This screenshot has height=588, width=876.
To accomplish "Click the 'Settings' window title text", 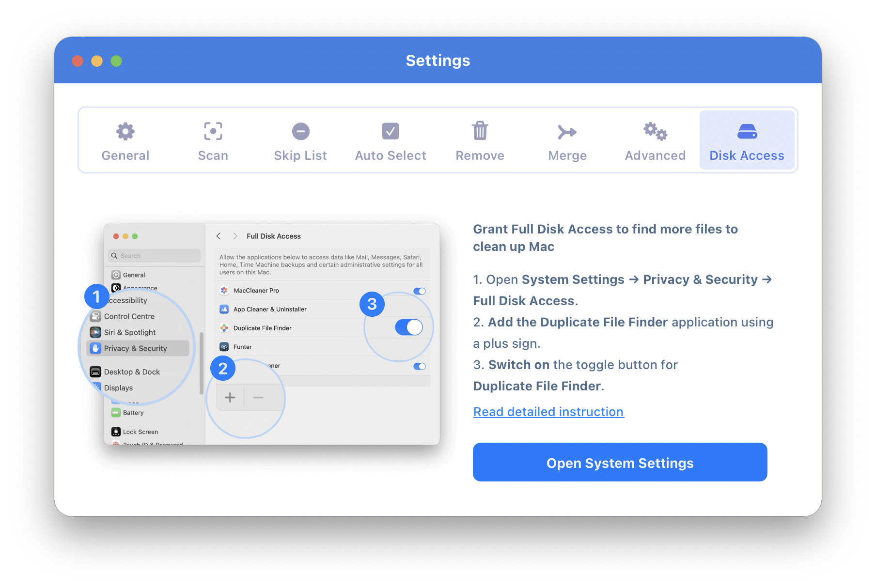I will (438, 61).
